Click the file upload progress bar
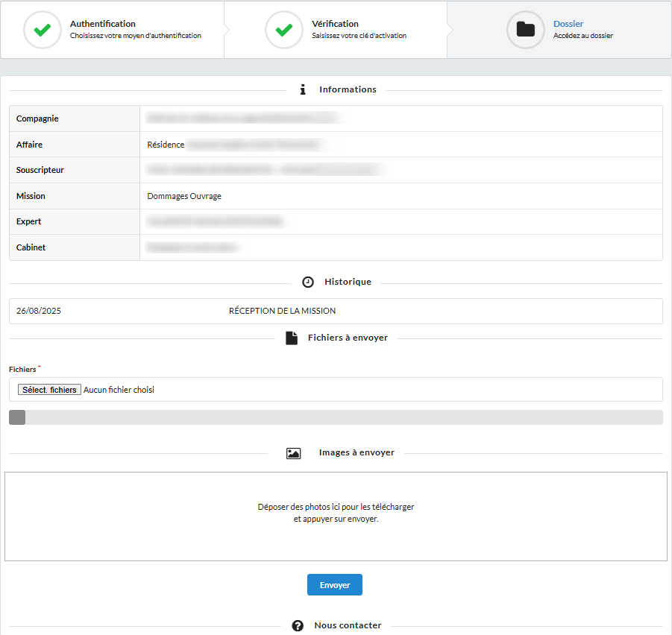The width and height of the screenshot is (672, 635). pos(336,417)
